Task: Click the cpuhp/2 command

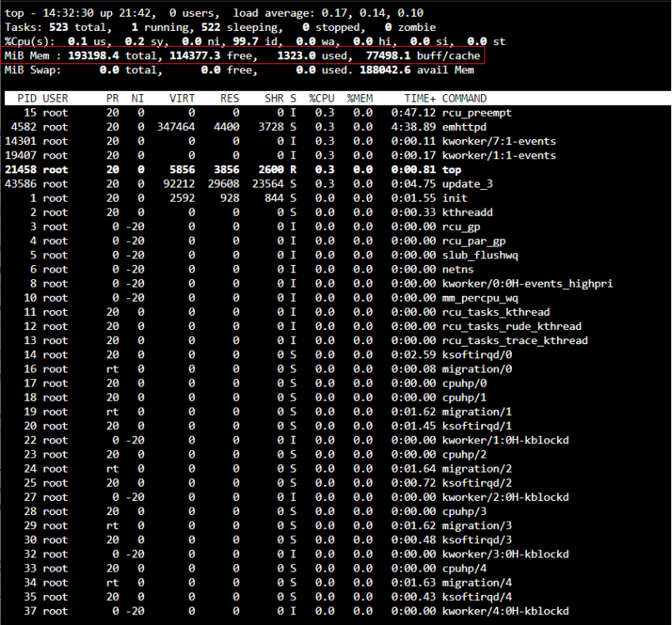Action: tap(464, 454)
